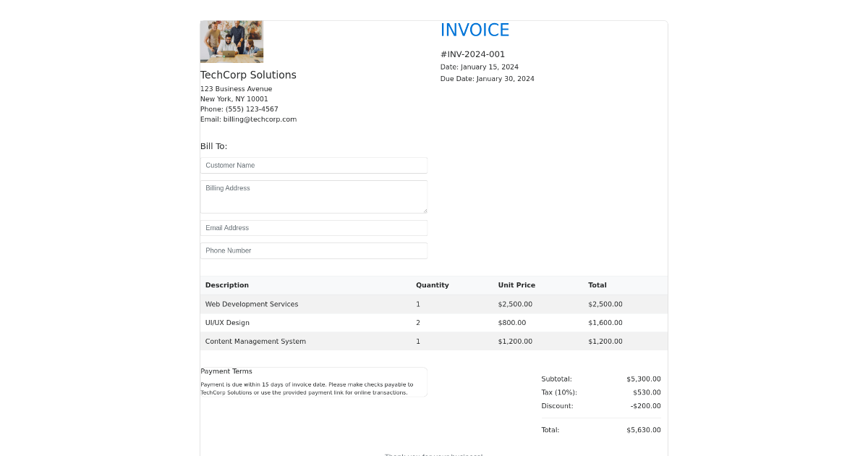Click into the Phone Number field

(x=313, y=250)
